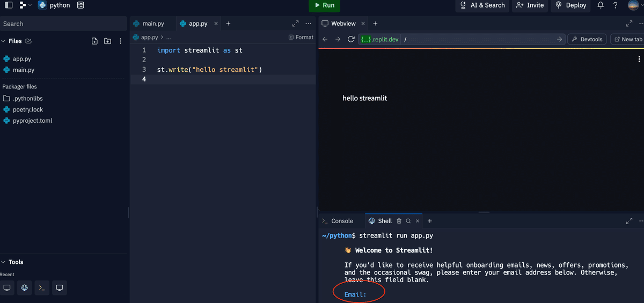
Task: Go back in Webview browser
Action: click(325, 39)
